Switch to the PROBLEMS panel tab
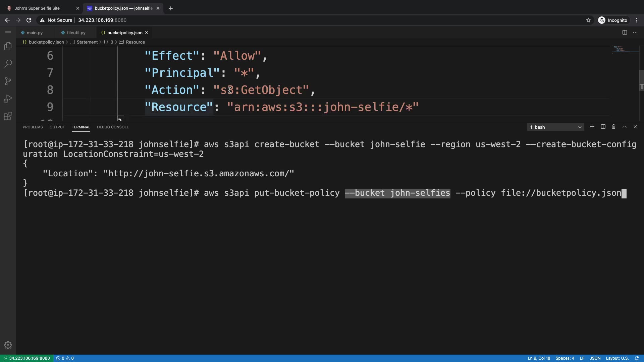Screen dimensions: 644x362 [33, 127]
